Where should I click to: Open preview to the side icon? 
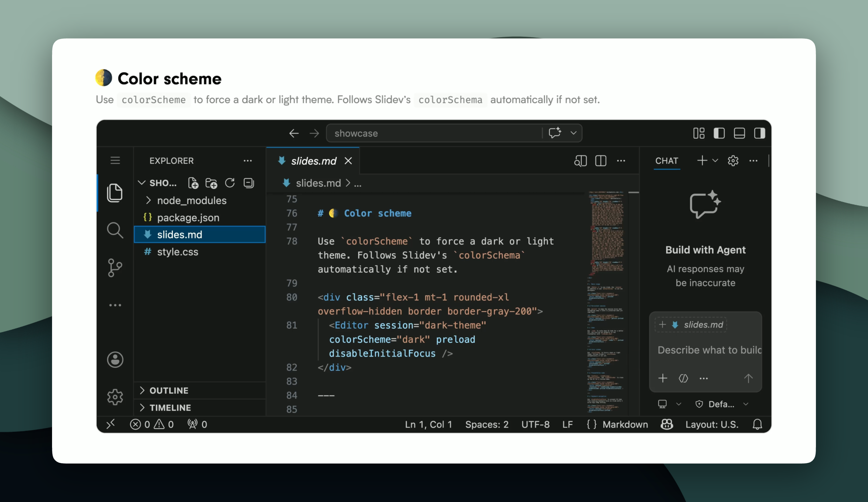580,161
